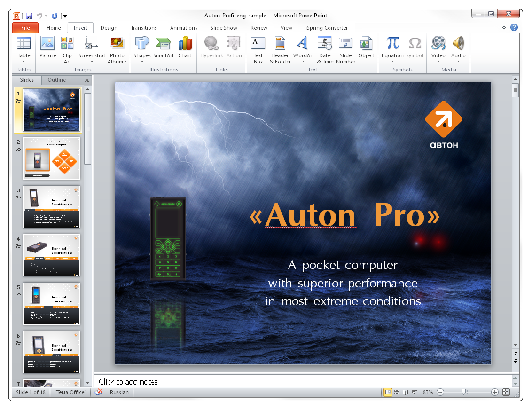
Task: Insert a Table from the ribbon
Action: click(24, 49)
